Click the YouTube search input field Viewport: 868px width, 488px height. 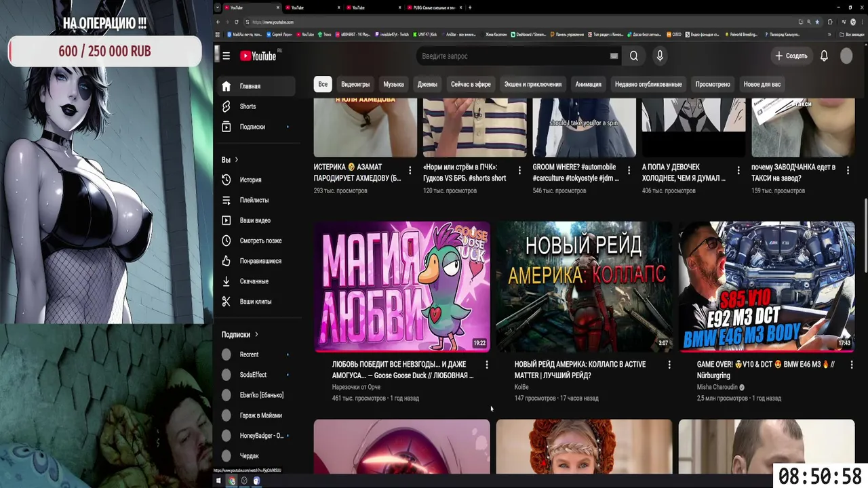click(x=512, y=56)
